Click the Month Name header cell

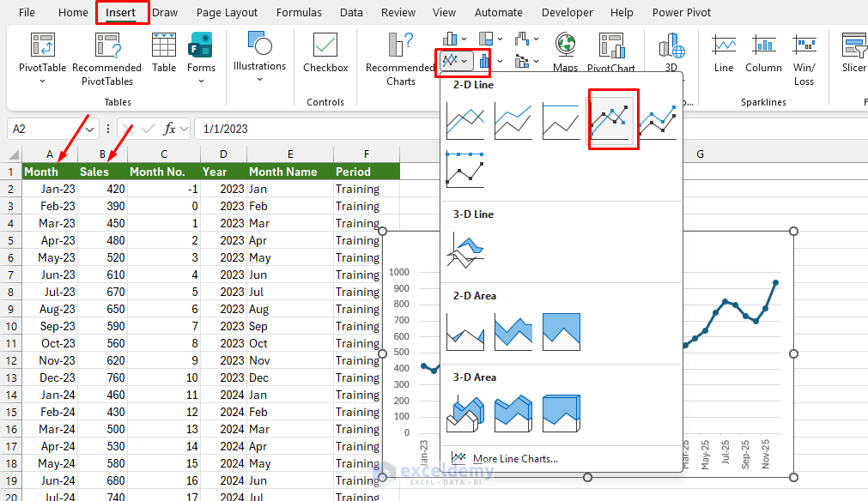[x=290, y=172]
